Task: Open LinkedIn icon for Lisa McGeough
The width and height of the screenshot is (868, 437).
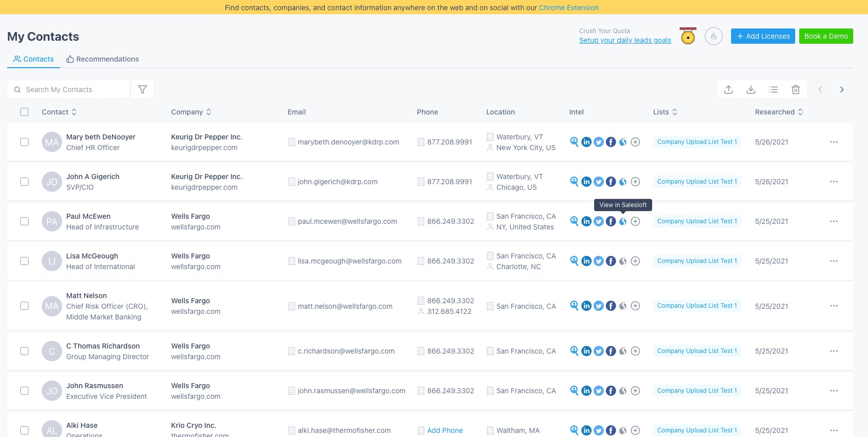Action: pos(586,261)
